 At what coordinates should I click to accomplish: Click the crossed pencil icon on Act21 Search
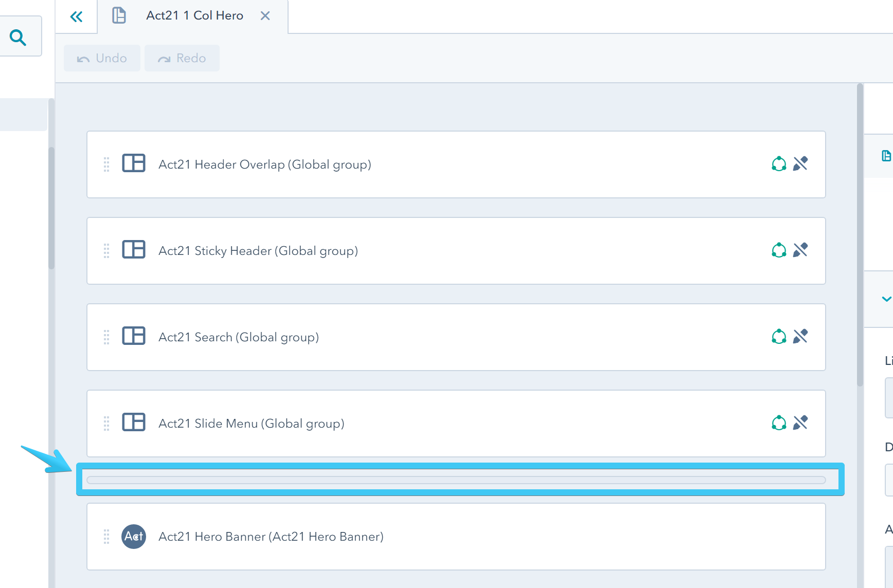tap(800, 337)
